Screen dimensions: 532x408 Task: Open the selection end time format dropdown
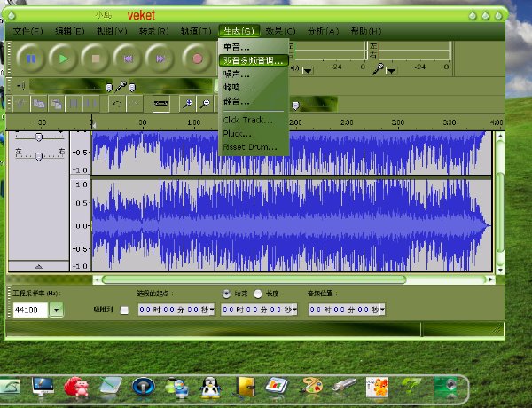point(295,310)
